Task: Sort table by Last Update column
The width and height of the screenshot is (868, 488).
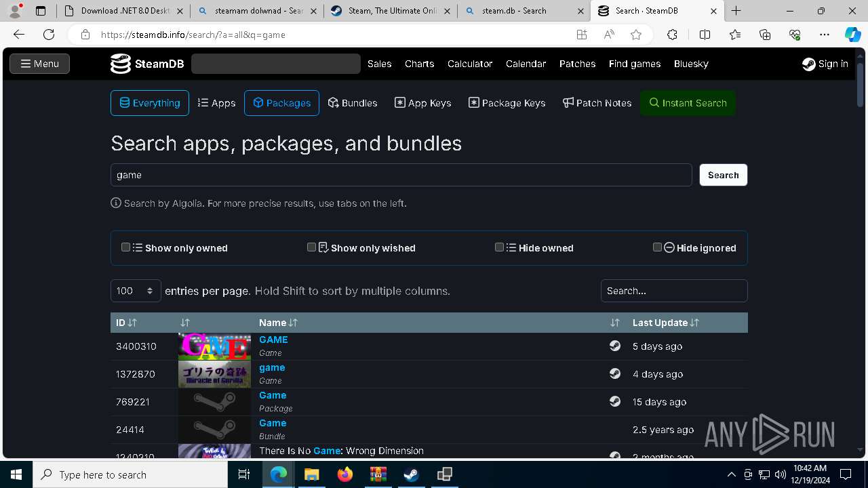Action: 666,323
